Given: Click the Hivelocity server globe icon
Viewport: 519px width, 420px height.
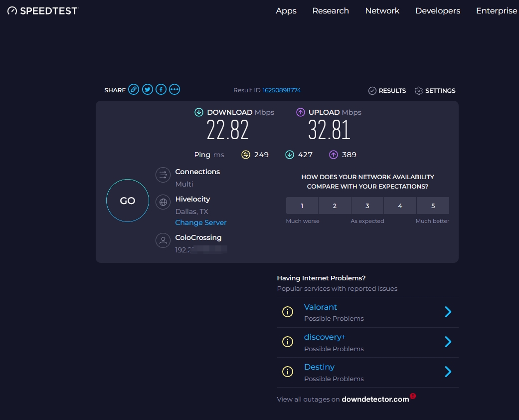Looking at the screenshot, I should pos(163,202).
